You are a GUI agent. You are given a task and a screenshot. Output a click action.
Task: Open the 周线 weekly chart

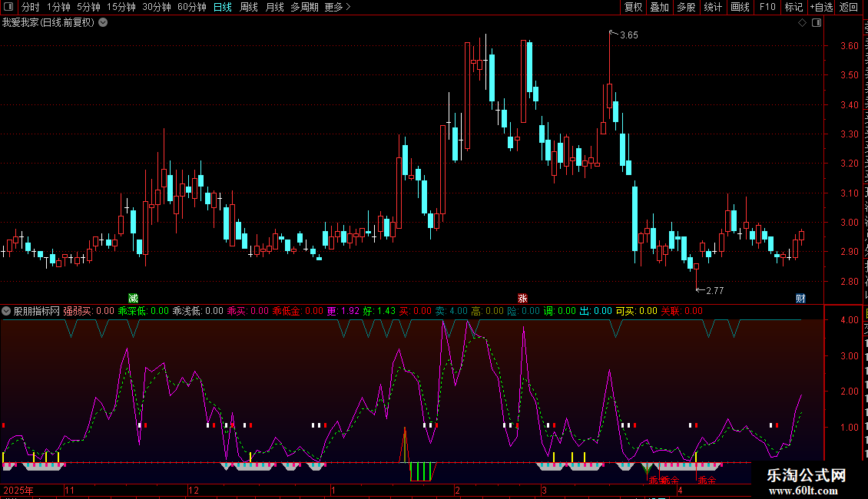(249, 7)
